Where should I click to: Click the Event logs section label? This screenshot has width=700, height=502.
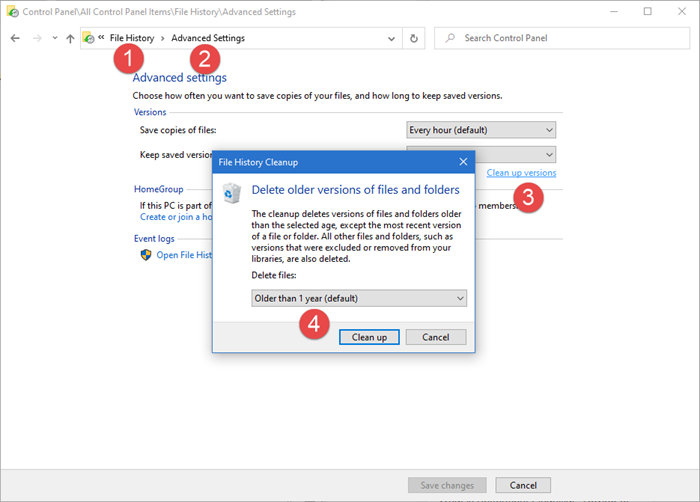(x=154, y=238)
